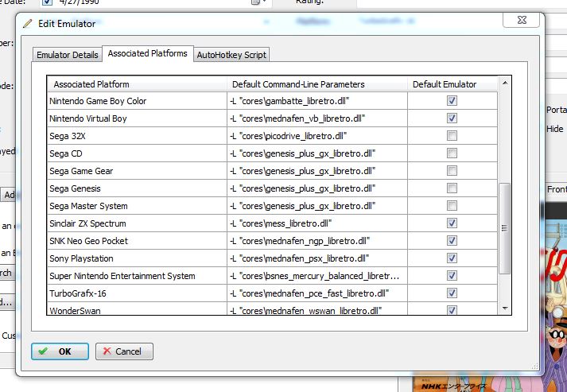567x392 pixels.
Task: Click the picodrive_libretro.dll parameters cell
Action: (x=317, y=136)
